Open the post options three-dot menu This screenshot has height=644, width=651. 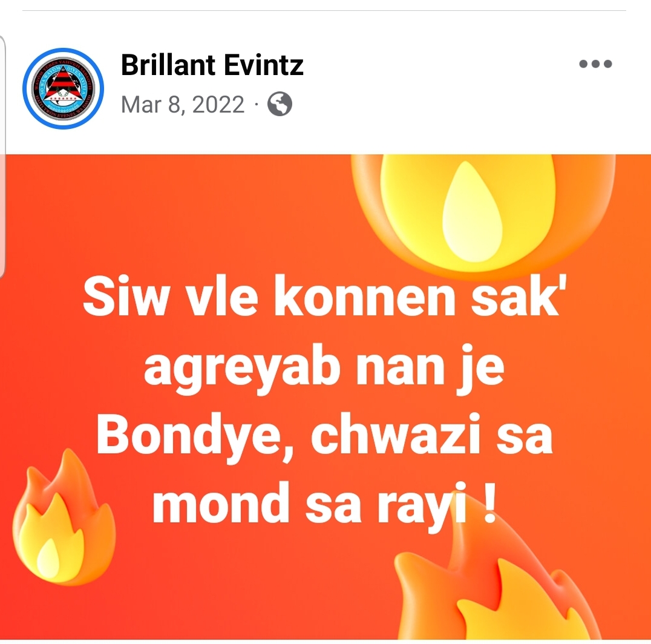[x=595, y=64]
